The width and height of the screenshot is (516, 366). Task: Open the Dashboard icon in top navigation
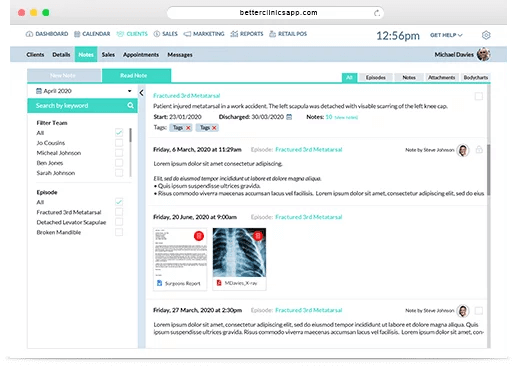click(x=29, y=34)
